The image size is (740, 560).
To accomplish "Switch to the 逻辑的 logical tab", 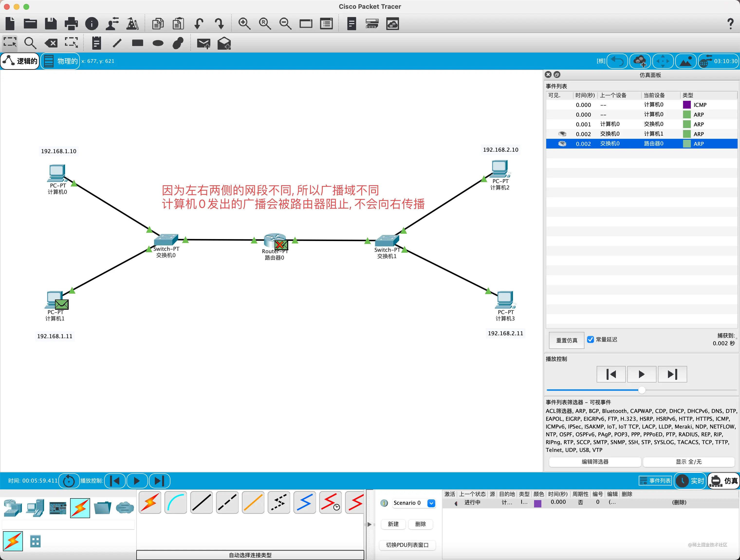I will pyautogui.click(x=20, y=61).
